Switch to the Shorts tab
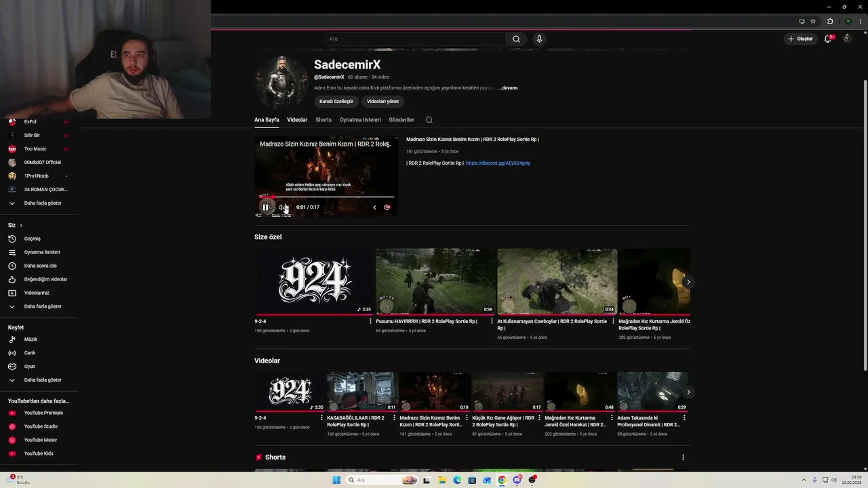 click(x=323, y=120)
